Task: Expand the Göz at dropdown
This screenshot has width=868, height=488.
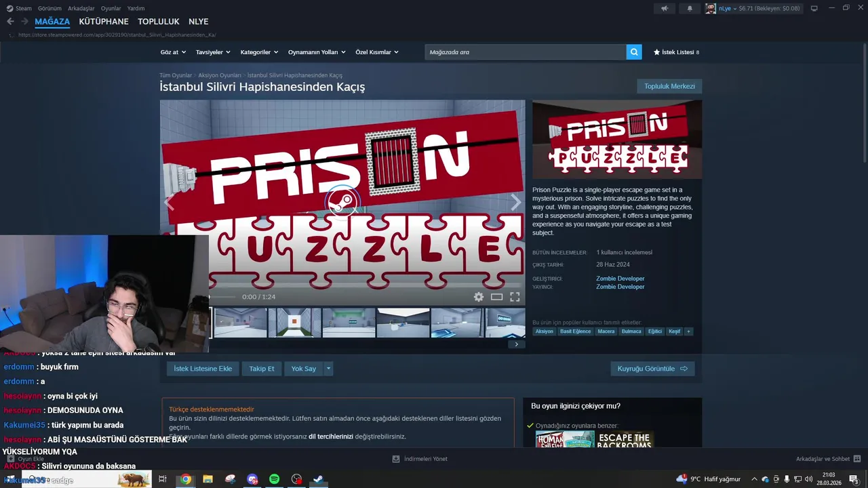Action: pyautogui.click(x=172, y=52)
